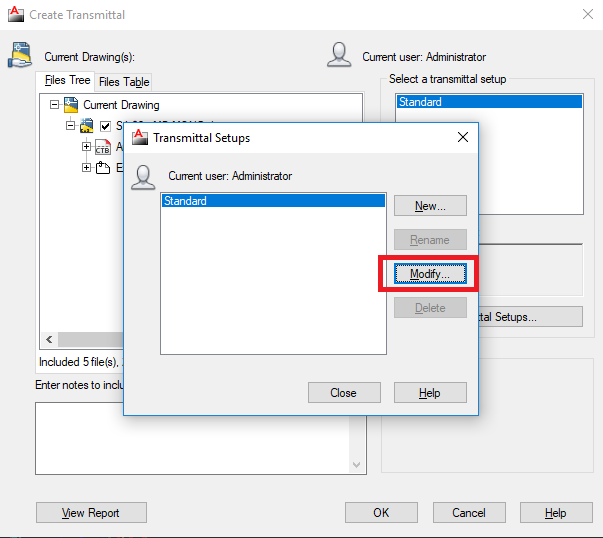Uncheck the drawing file checkbox in the tree

(105, 126)
